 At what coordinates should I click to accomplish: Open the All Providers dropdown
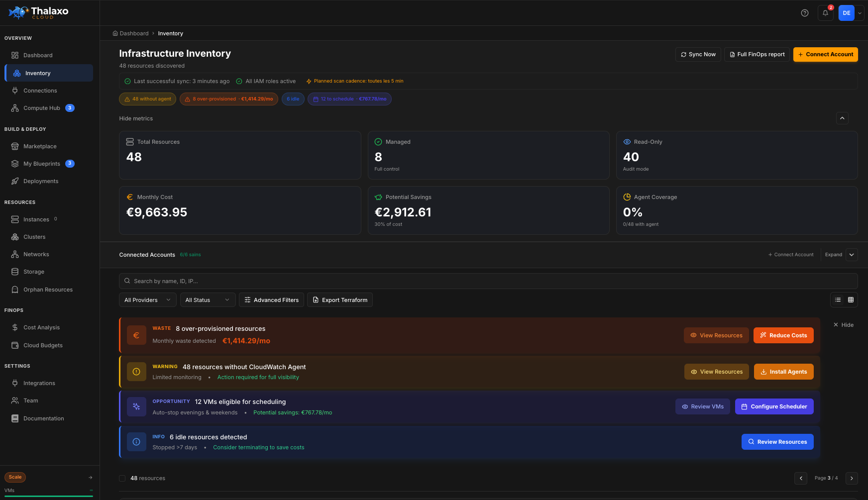point(148,300)
